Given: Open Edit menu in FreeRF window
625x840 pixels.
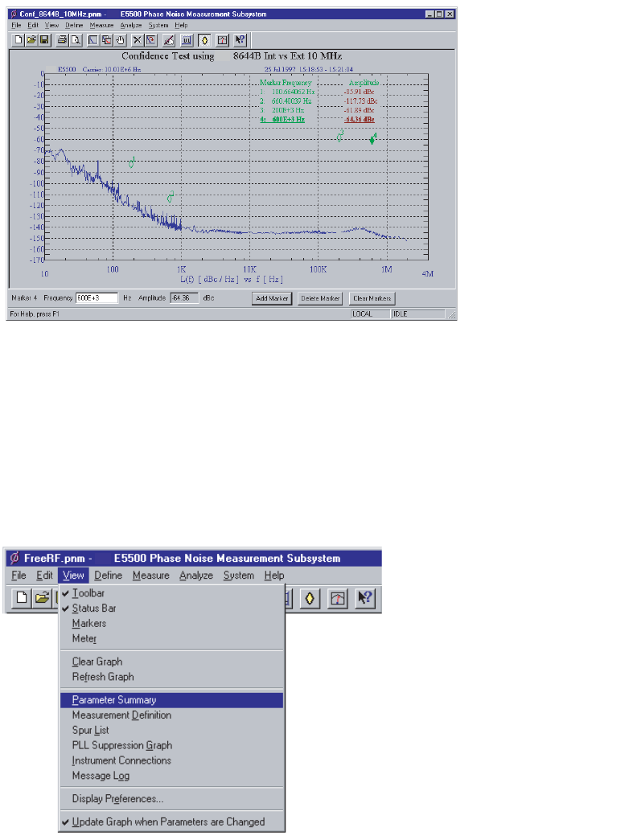Looking at the screenshot, I should point(44,576).
